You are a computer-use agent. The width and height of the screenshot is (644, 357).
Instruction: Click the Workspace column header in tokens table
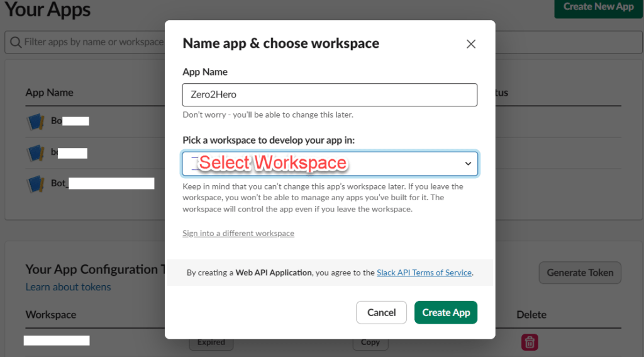click(x=50, y=314)
